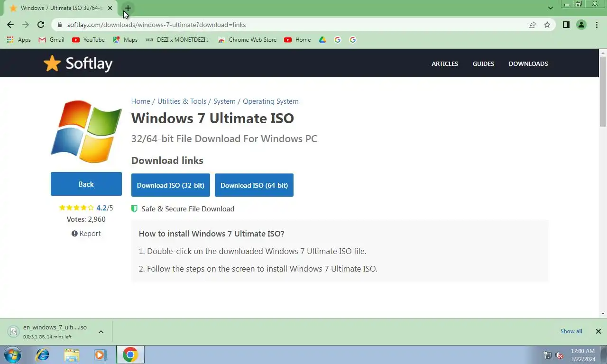
Task: Expand the download item options chevron
Action: pyautogui.click(x=101, y=331)
